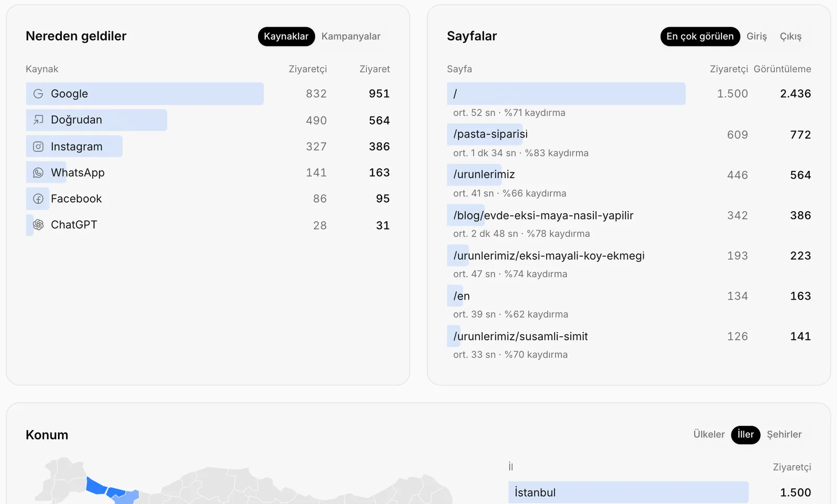Click the Instagram logo icon
Viewport: 837px width, 504px height.
coord(38,146)
